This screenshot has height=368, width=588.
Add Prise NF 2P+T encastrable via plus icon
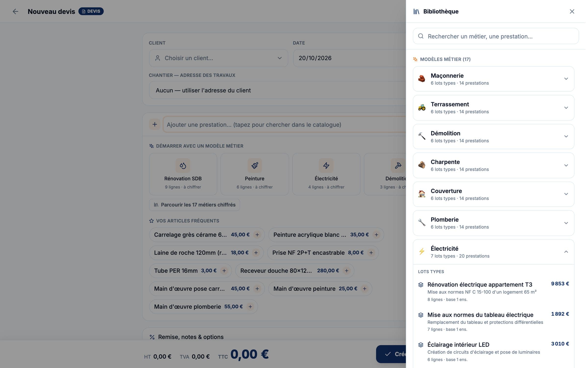click(371, 253)
